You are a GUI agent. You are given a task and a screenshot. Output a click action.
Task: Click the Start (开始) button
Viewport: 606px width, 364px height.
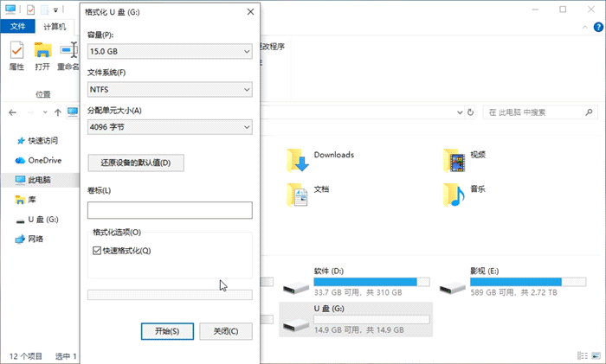pyautogui.click(x=167, y=331)
